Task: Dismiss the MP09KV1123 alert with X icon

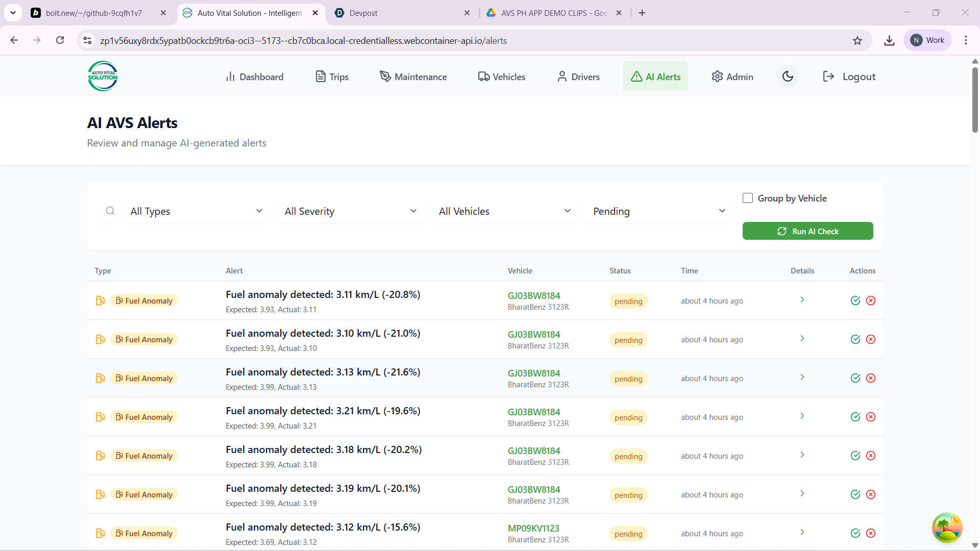Action: [871, 533]
